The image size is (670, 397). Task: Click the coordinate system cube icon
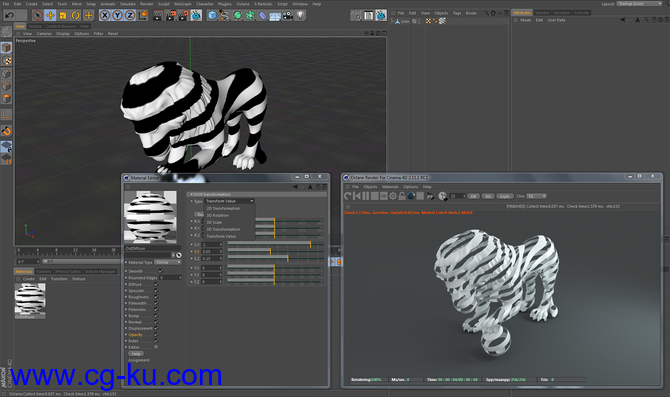143,15
